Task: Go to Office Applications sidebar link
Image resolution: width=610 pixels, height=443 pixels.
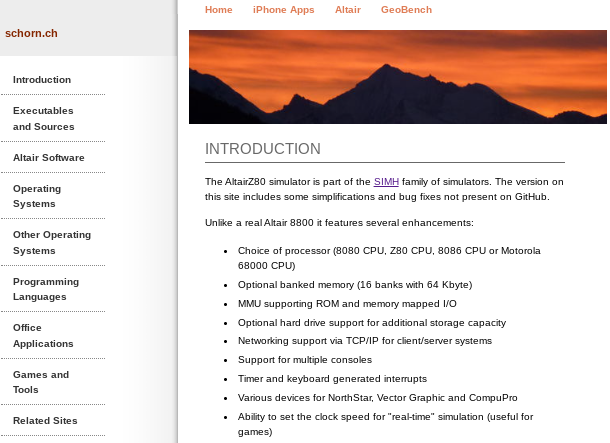Action: pyautogui.click(x=43, y=336)
